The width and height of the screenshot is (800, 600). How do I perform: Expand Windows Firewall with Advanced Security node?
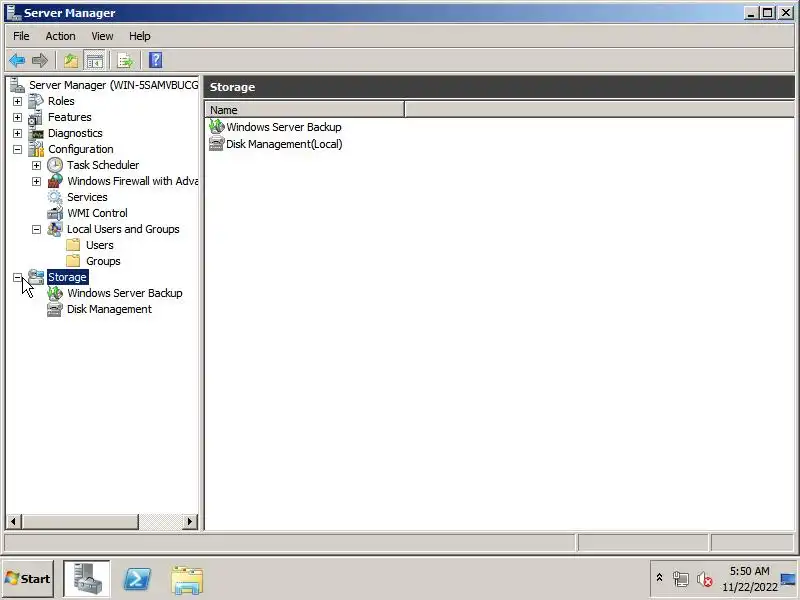coord(36,181)
